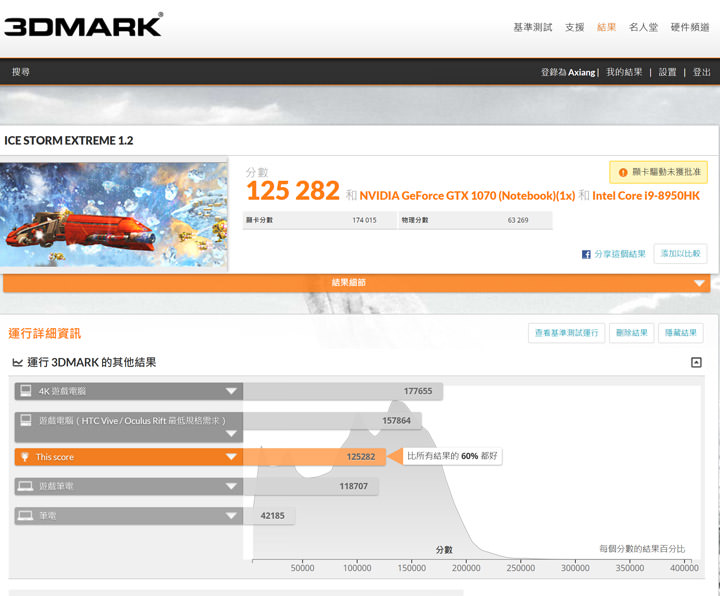720x596 pixels.
Task: Click the trophy icon beside This score
Action: (x=25, y=457)
